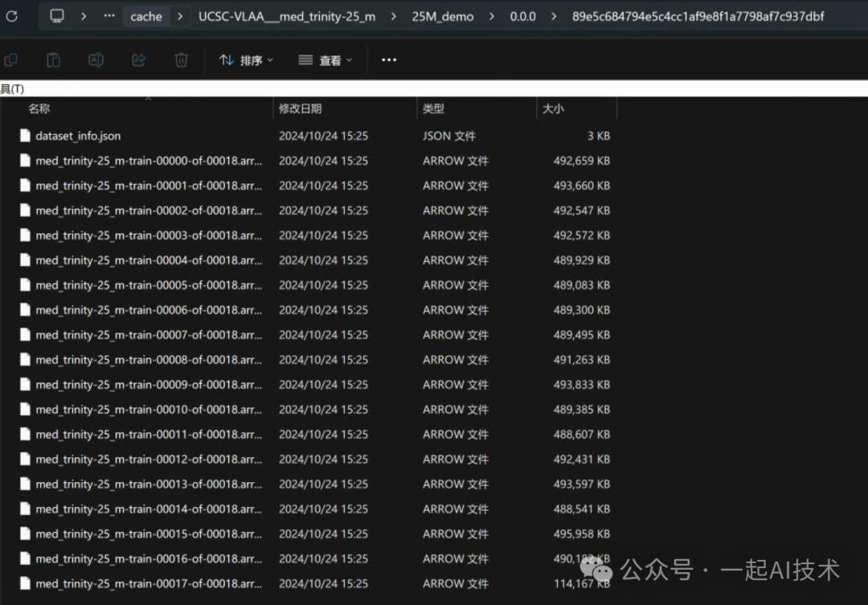The width and height of the screenshot is (868, 605).
Task: Select file med_trinity-25_m-train-00005-of-00018
Action: (x=149, y=285)
